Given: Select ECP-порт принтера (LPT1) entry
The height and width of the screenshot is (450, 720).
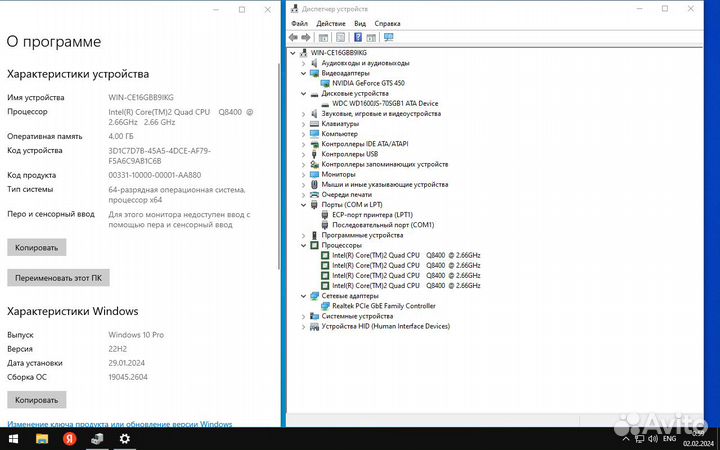Looking at the screenshot, I should click(372, 215).
